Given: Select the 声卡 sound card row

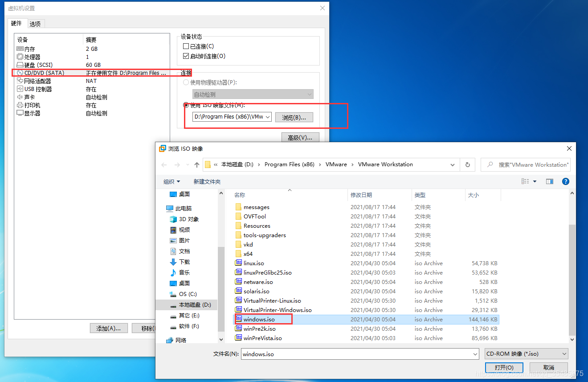Looking at the screenshot, I should 92,97.
